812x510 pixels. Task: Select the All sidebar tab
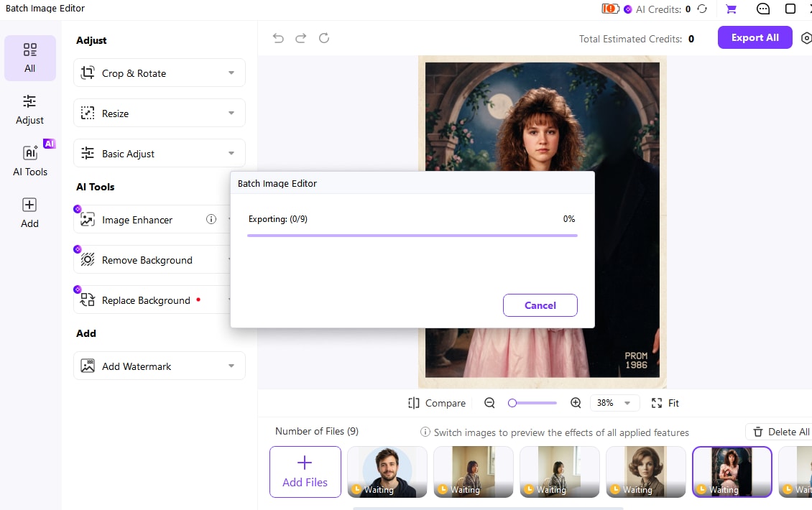[x=30, y=58]
